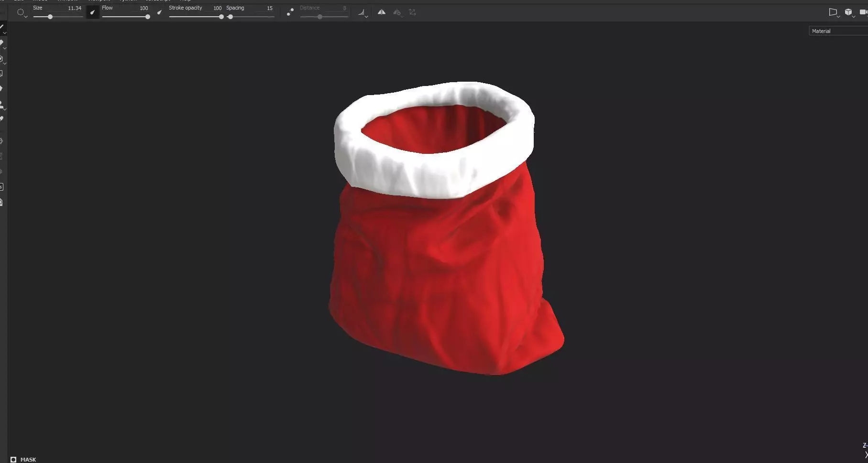Screen dimensions: 868x463
Task: Select the Material picker tool in left toolbar
Action: click(2, 119)
